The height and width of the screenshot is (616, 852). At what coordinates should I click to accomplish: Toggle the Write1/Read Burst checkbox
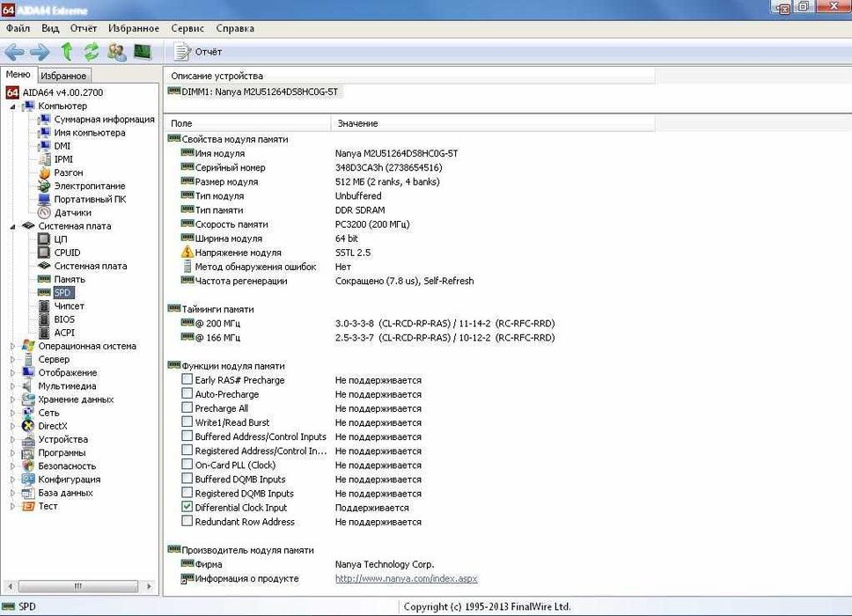(x=187, y=422)
